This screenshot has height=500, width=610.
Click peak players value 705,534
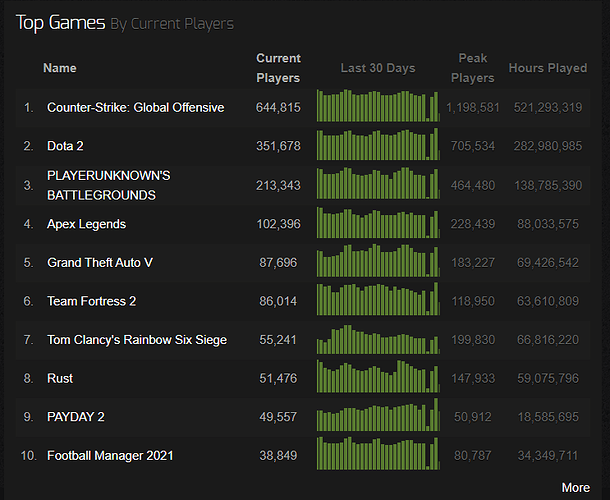click(473, 146)
